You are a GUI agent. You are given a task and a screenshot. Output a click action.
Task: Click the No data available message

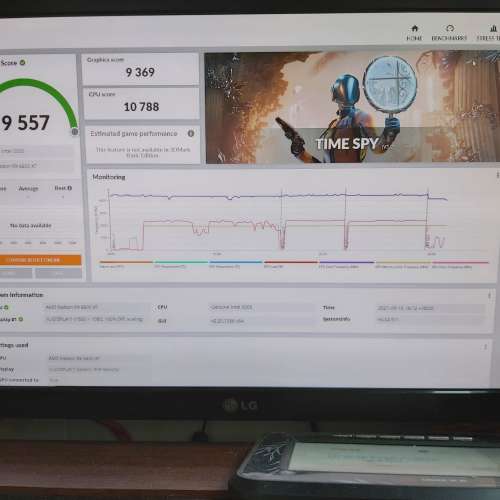click(30, 226)
